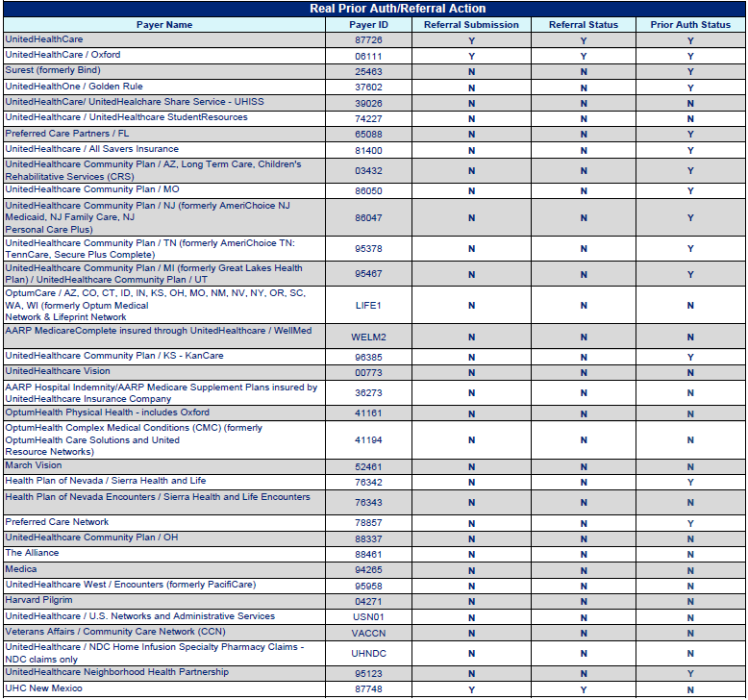Click payer ID 96385
The height and width of the screenshot is (700, 748).
coord(368,357)
